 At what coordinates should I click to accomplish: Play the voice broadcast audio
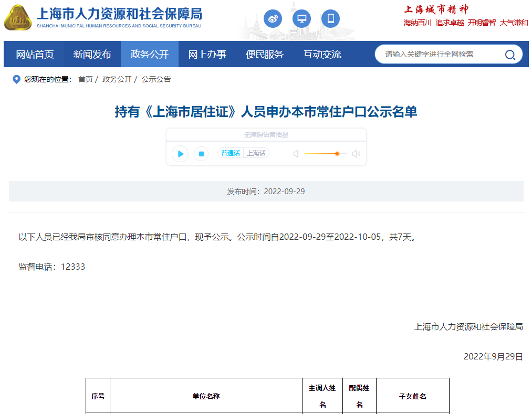click(180, 154)
